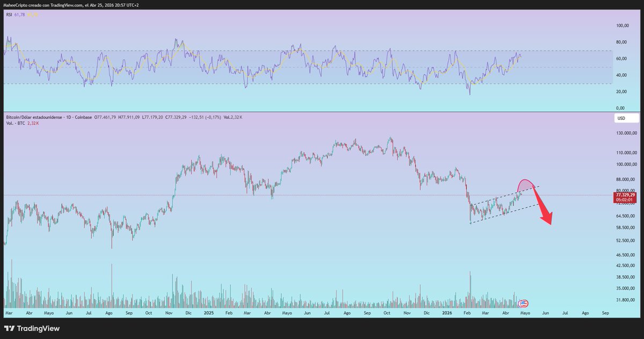Click the 2025 year marker on time axis
The width and height of the screenshot is (644, 339).
click(x=209, y=312)
